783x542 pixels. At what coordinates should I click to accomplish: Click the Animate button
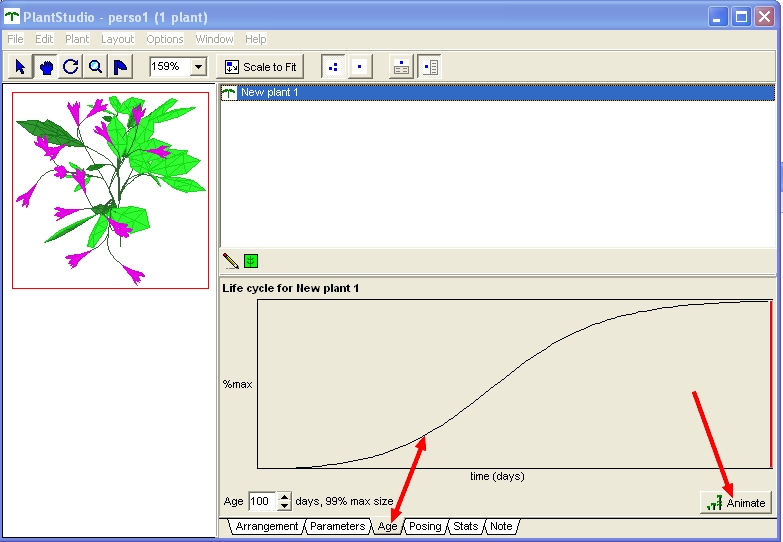pos(736,503)
